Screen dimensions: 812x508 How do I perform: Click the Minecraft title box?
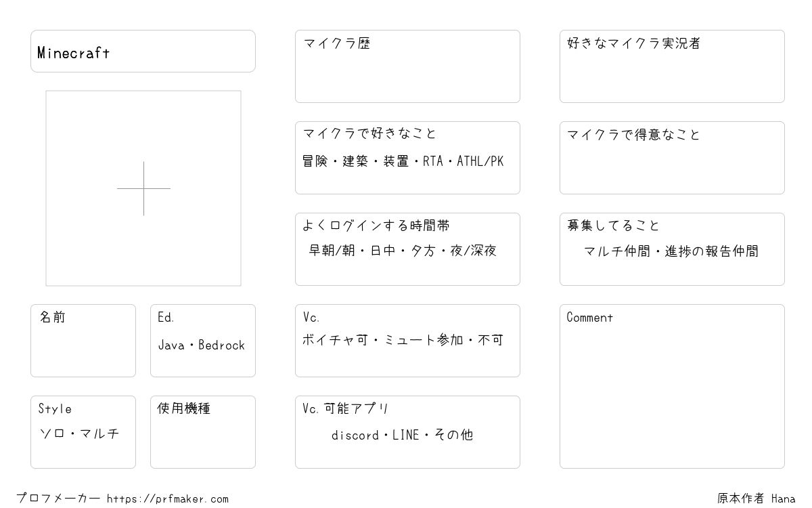(x=143, y=51)
